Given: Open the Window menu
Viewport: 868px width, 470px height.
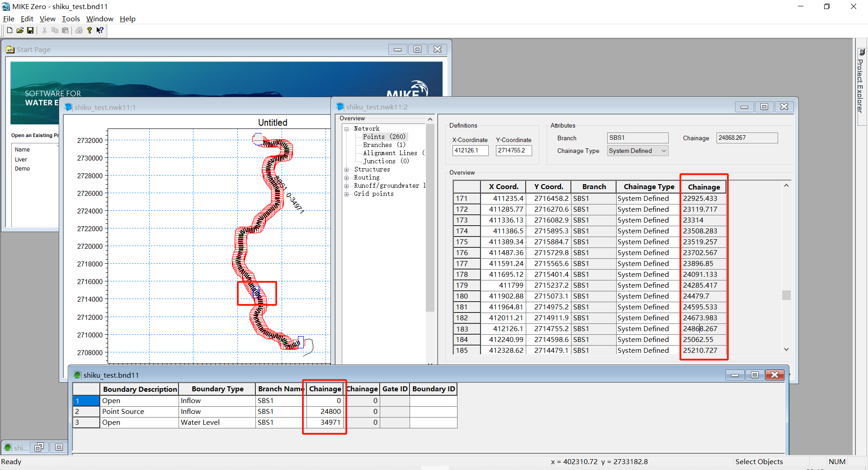Looking at the screenshot, I should tap(99, 19).
